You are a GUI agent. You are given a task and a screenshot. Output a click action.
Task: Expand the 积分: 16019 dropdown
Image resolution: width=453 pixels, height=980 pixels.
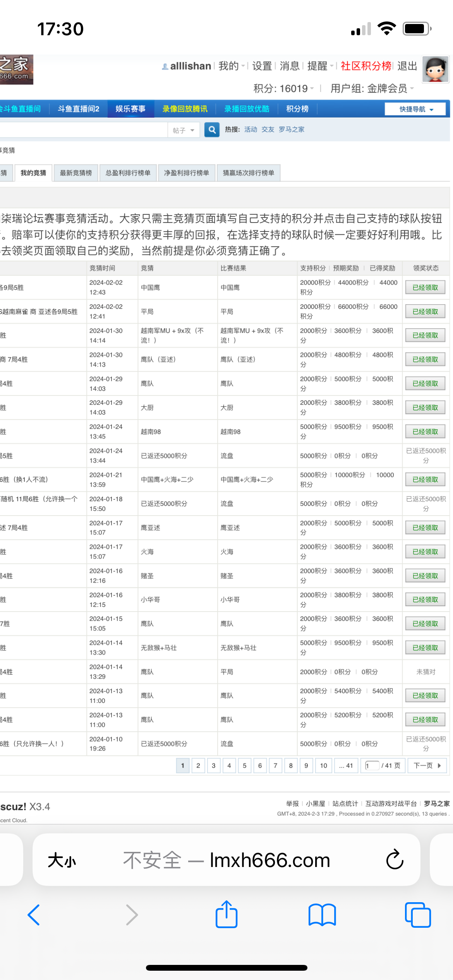(x=283, y=89)
